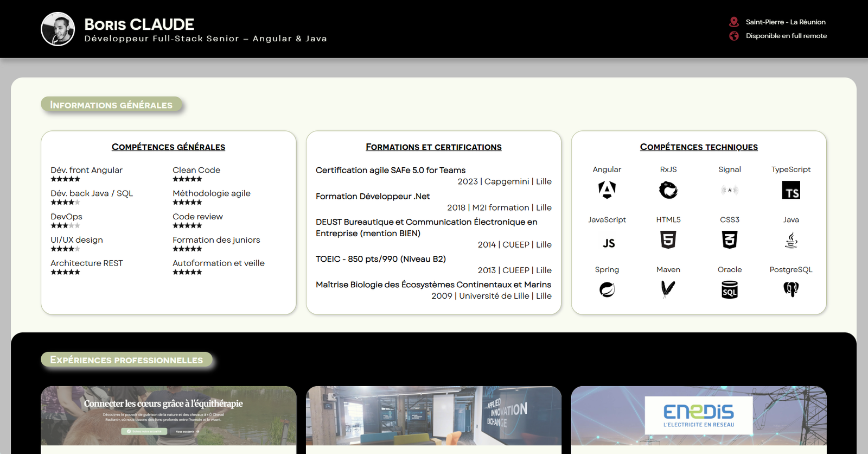Click Boris Claude's profile photo

coord(58,29)
